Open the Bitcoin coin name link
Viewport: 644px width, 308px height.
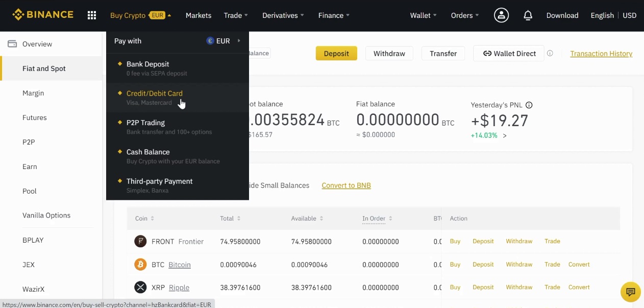click(x=180, y=265)
